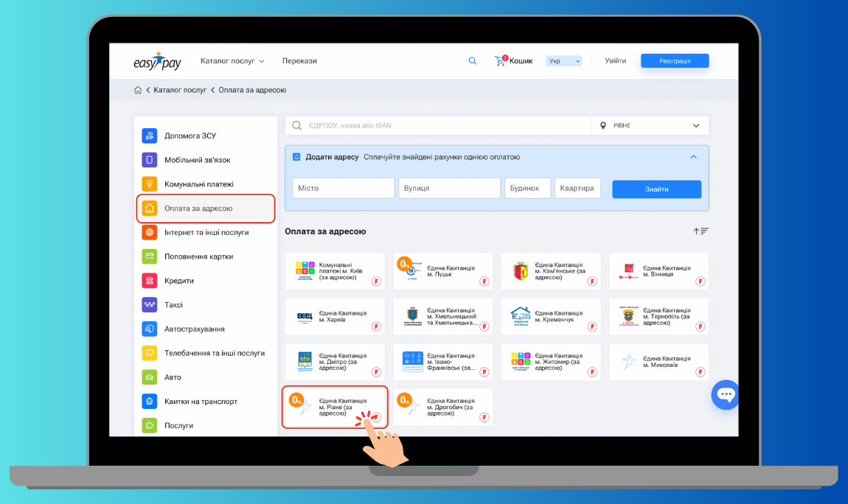Screen dimensions: 848x504
Task: Open Єдина Квитанція м. Івано-Франківськ card
Action: pyautogui.click(x=443, y=362)
